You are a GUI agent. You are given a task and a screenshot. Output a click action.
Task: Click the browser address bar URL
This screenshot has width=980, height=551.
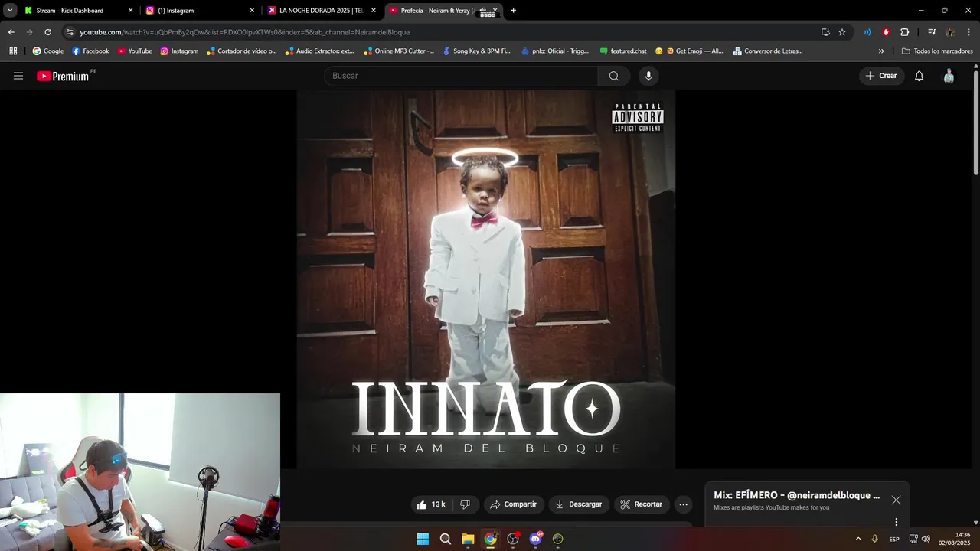[245, 32]
